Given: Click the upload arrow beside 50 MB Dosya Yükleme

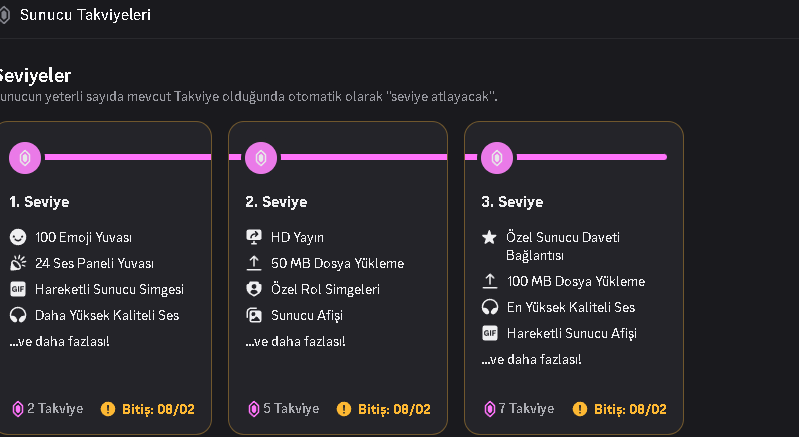Looking at the screenshot, I should pyautogui.click(x=254, y=263).
